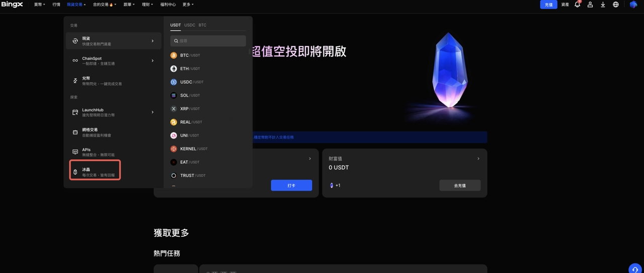This screenshot has height=273, width=644.
Task: Click the notification bell icon
Action: click(x=577, y=5)
